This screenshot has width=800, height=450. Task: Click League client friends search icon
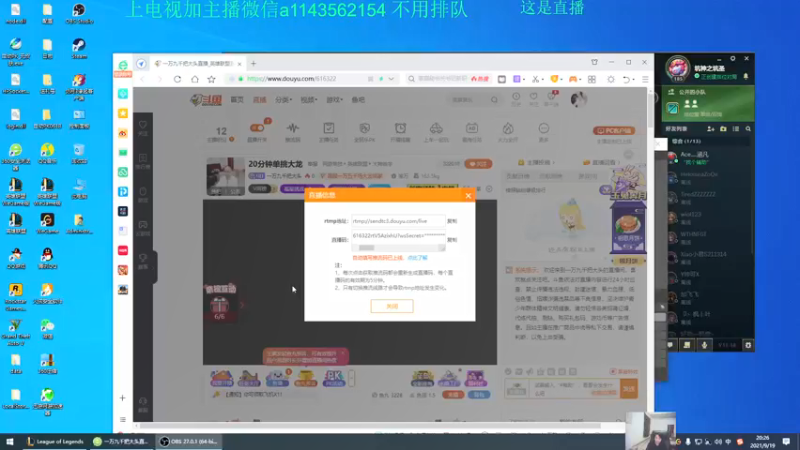[748, 129]
